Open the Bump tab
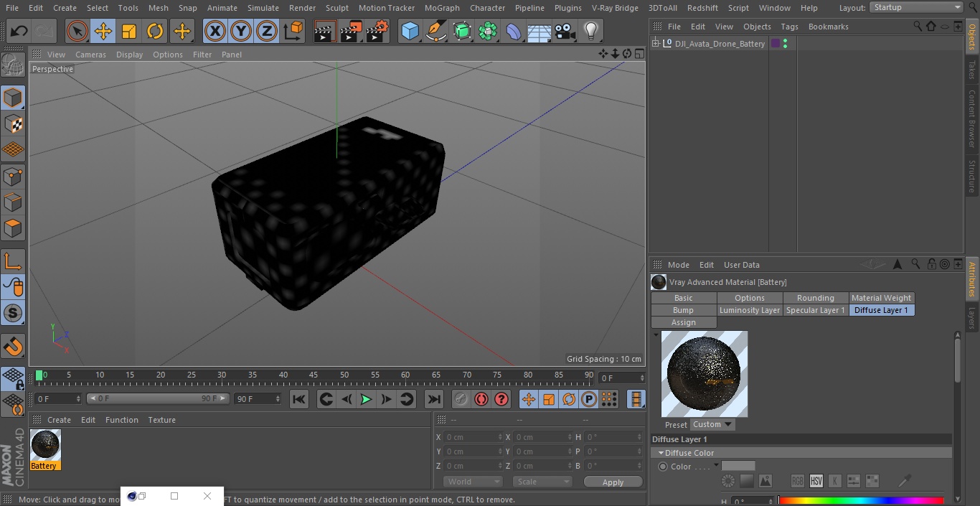The height and width of the screenshot is (506, 980). (x=683, y=310)
